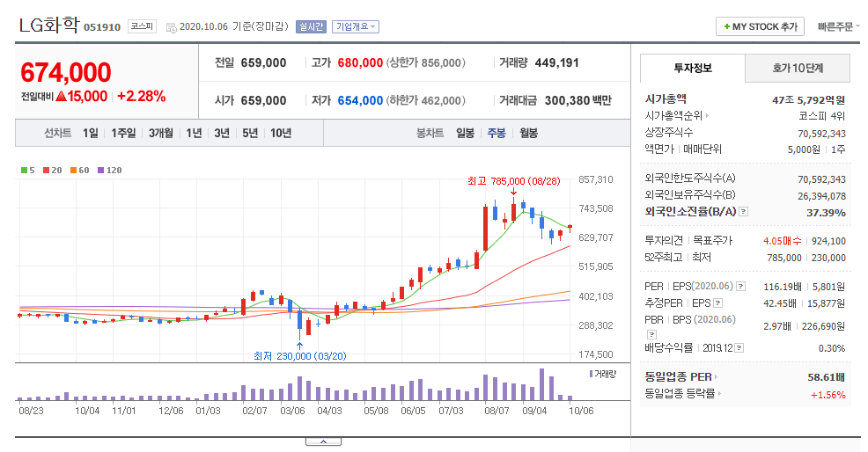Image resolution: width=868 pixels, height=452 pixels.
Task: Click the 47조 5,792억원 market cap value
Action: coord(808,100)
